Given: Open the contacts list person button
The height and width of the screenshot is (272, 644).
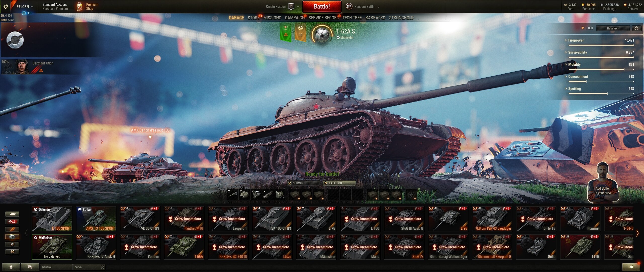Looking at the screenshot, I should tap(11, 267).
